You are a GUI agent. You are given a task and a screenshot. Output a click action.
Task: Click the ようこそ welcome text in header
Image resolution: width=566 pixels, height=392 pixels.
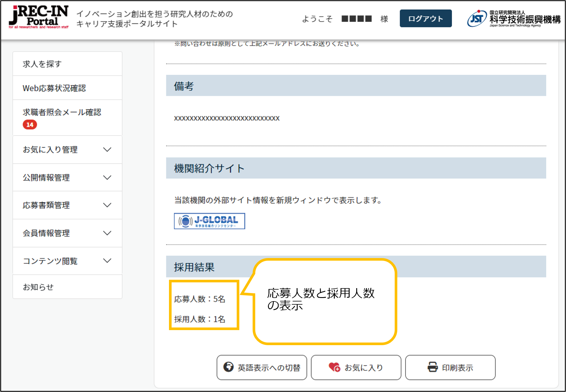pyautogui.click(x=317, y=19)
